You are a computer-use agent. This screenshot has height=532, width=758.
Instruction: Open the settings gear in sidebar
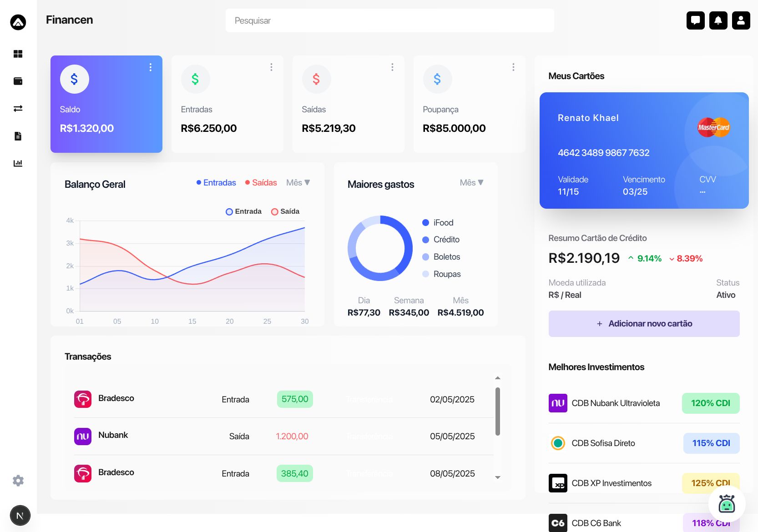click(x=18, y=481)
